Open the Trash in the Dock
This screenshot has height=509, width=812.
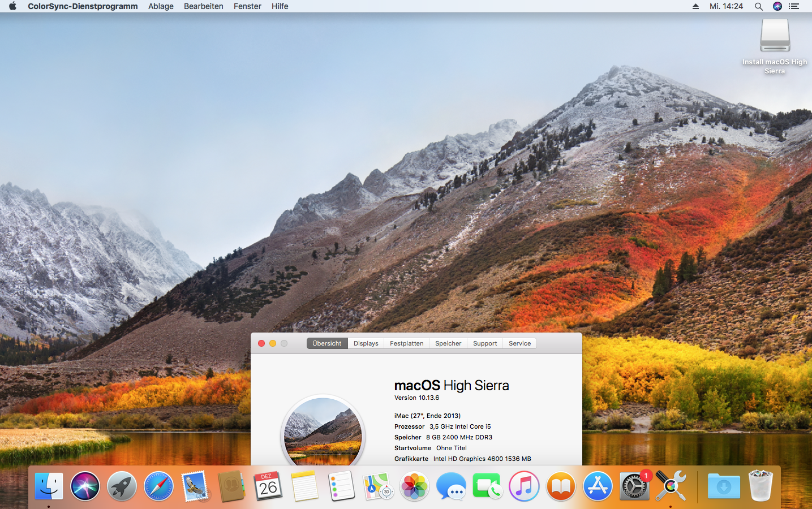pyautogui.click(x=761, y=486)
